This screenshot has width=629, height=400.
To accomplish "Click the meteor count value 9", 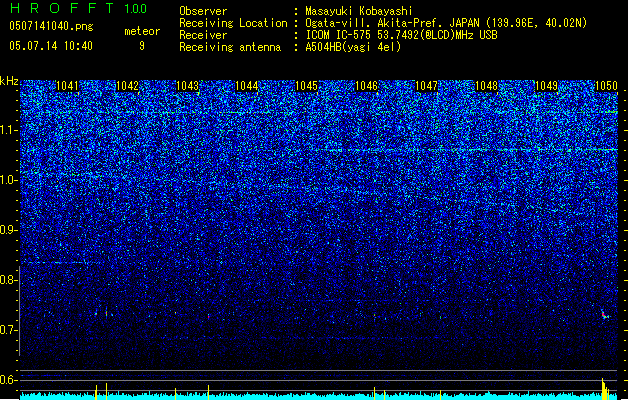I will (x=142, y=46).
